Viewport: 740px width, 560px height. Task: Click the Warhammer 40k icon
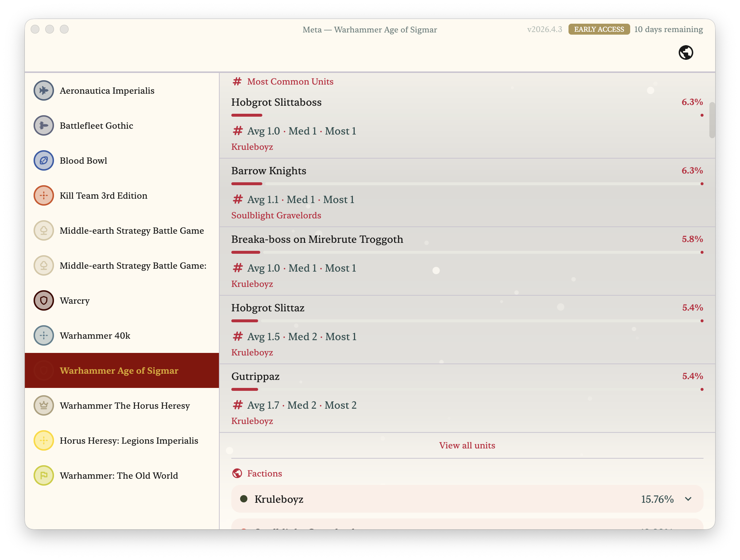click(44, 335)
